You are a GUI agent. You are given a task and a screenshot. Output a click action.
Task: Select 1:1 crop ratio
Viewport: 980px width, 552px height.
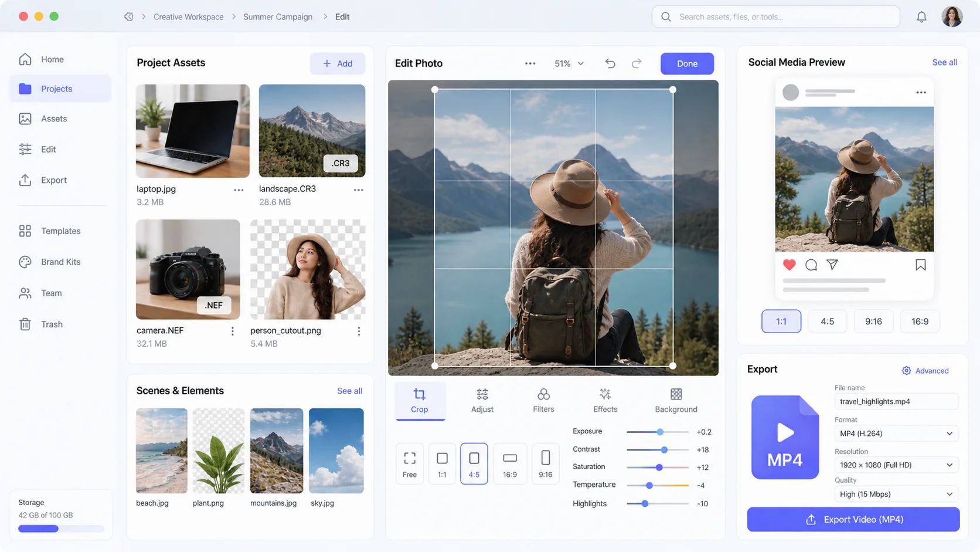pos(442,463)
